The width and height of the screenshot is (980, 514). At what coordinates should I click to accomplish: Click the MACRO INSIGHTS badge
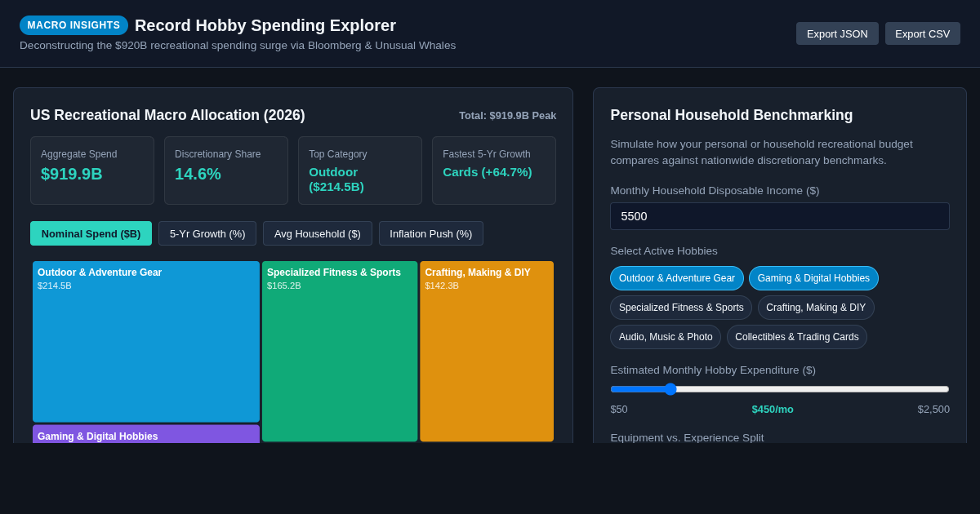(73, 25)
